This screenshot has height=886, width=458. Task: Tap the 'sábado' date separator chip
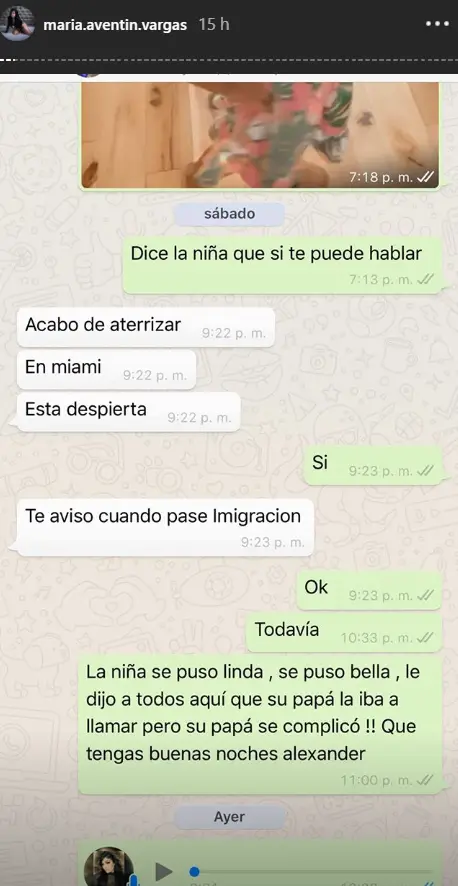coord(229,214)
